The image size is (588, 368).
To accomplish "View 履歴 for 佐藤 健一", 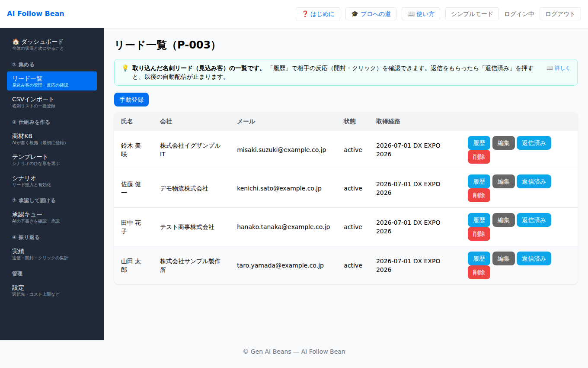I will coord(479,181).
